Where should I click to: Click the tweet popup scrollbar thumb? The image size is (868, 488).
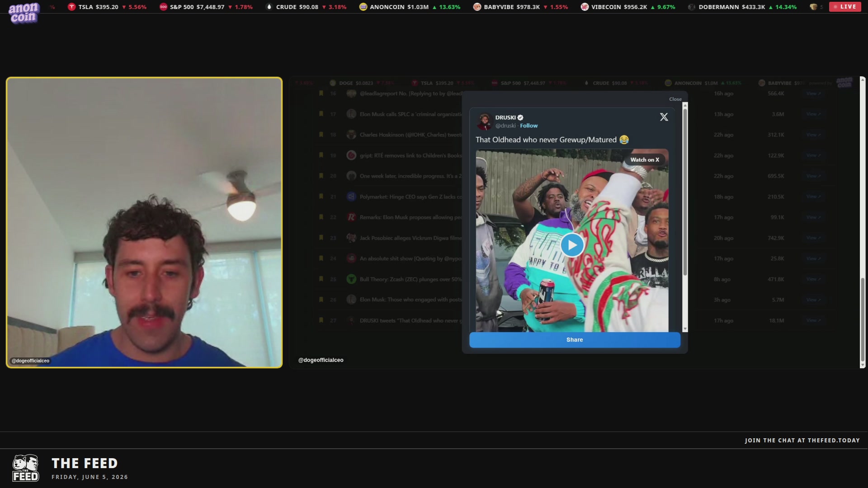[x=685, y=192]
